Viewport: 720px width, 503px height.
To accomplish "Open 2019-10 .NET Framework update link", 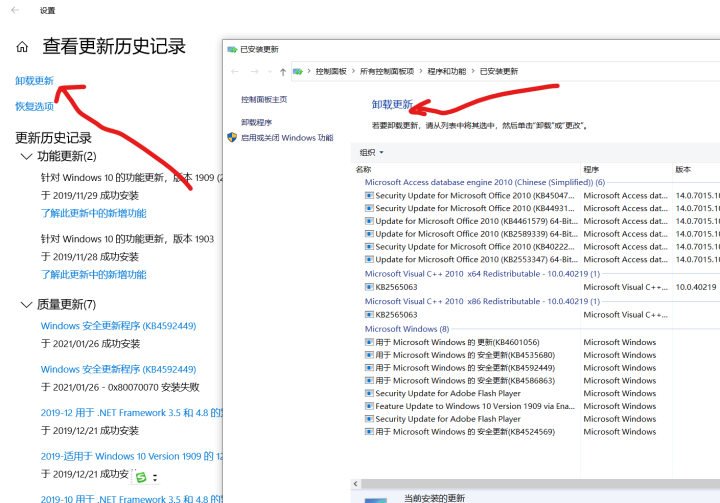I will pyautogui.click(x=131, y=498).
